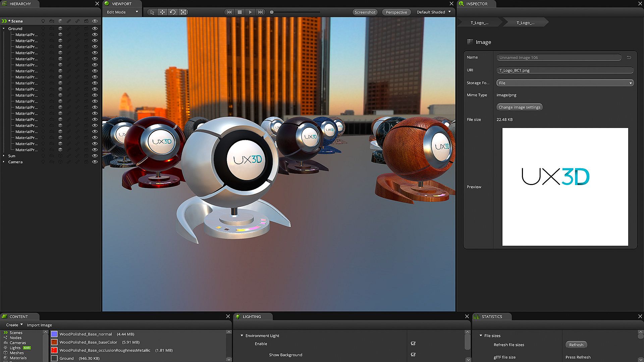
Task: Open the Create menu in Content
Action: [x=14, y=325]
